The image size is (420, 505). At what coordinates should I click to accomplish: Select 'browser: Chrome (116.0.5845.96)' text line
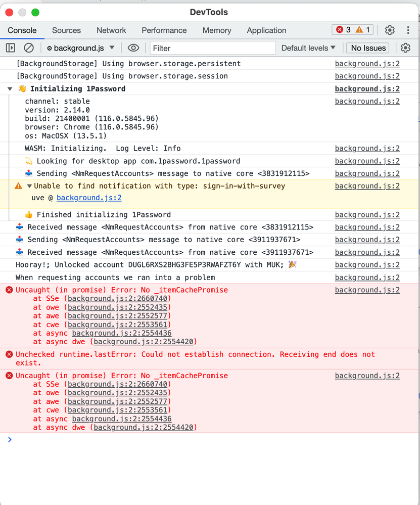[92, 127]
